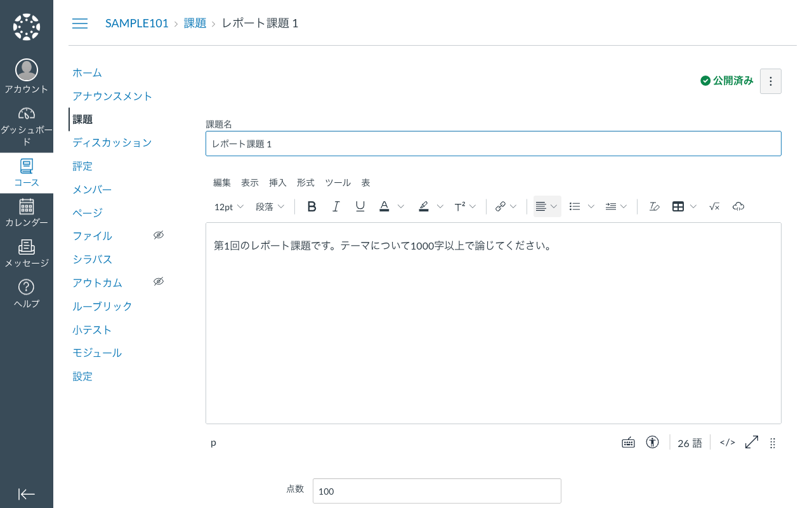The image size is (812, 508).
Task: Expand the editor to fullscreen
Action: [x=751, y=442]
